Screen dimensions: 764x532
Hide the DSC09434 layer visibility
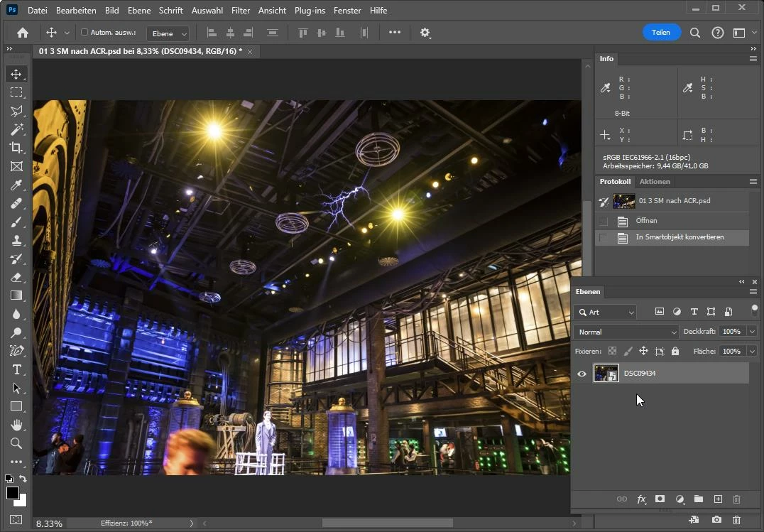coord(582,374)
